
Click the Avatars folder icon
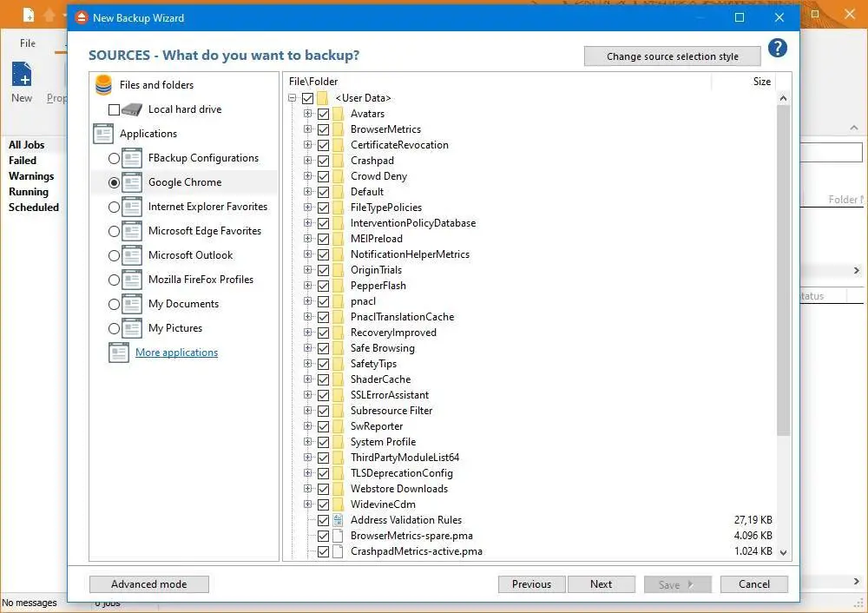click(339, 114)
